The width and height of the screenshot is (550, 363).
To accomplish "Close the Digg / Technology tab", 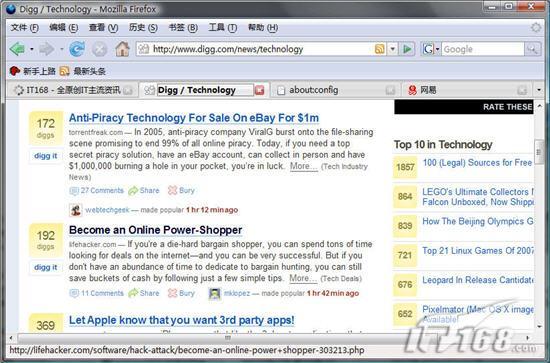I will (259, 90).
